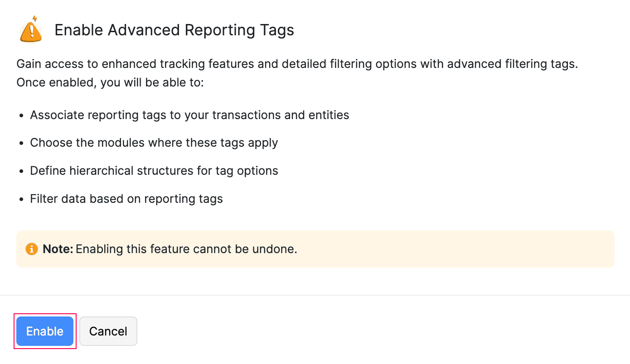Image resolution: width=630 pixels, height=364 pixels.
Task: Click the bullet about hierarchical structures
Action: (x=154, y=171)
